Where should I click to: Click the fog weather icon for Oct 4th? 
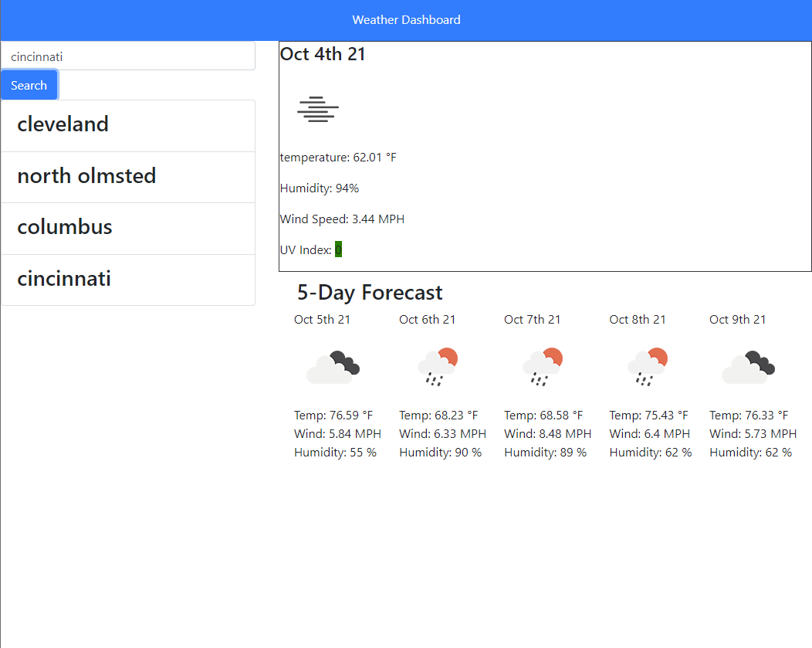pos(317,109)
